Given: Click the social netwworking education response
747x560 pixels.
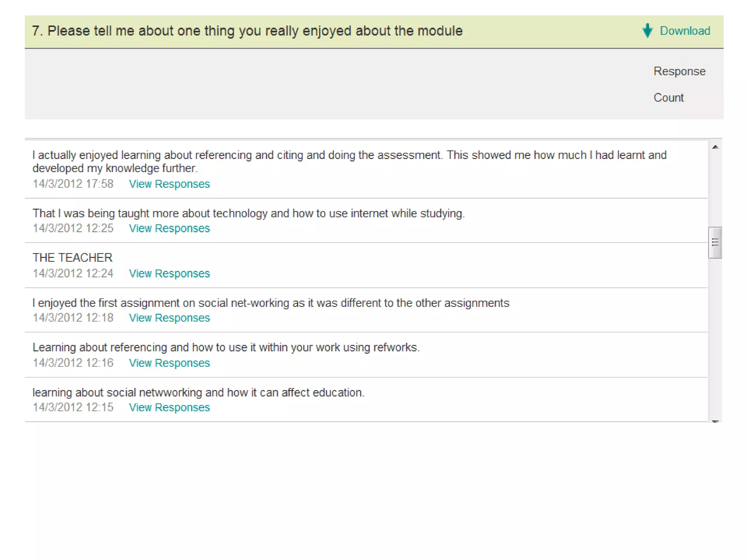Looking at the screenshot, I should click(198, 393).
